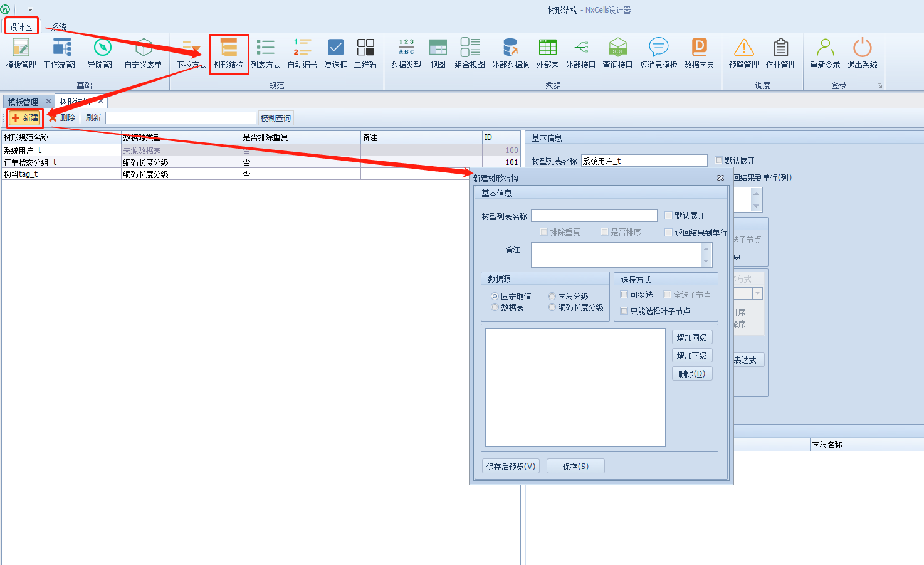
Task: Switch to the 设计区 ribbon tab
Action: click(x=21, y=27)
